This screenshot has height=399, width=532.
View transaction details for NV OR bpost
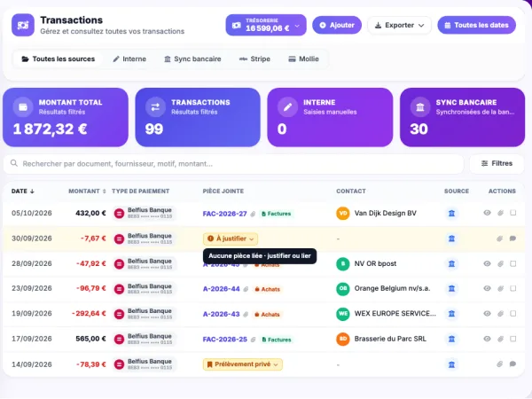pos(487,263)
